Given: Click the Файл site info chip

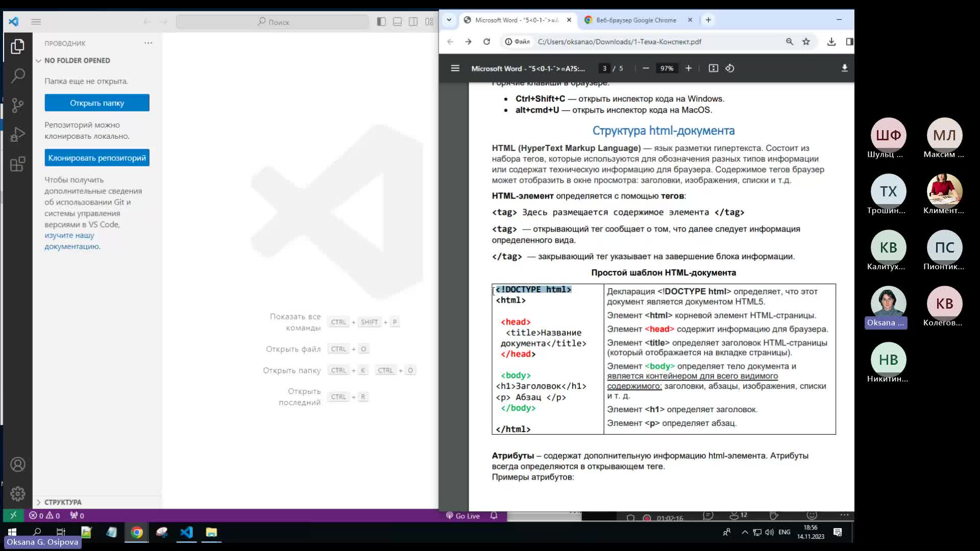Looking at the screenshot, I should (x=517, y=42).
